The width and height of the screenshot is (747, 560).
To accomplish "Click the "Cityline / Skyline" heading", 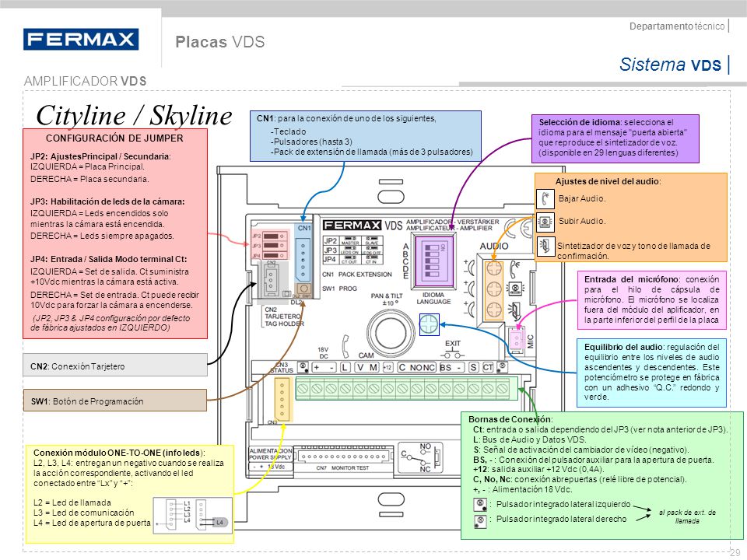I will [134, 115].
